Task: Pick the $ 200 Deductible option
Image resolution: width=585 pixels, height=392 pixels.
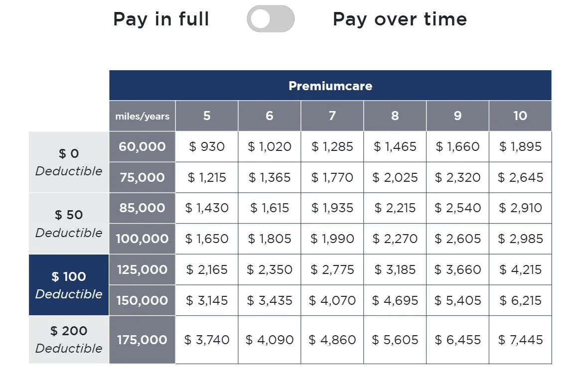Action: [x=69, y=339]
